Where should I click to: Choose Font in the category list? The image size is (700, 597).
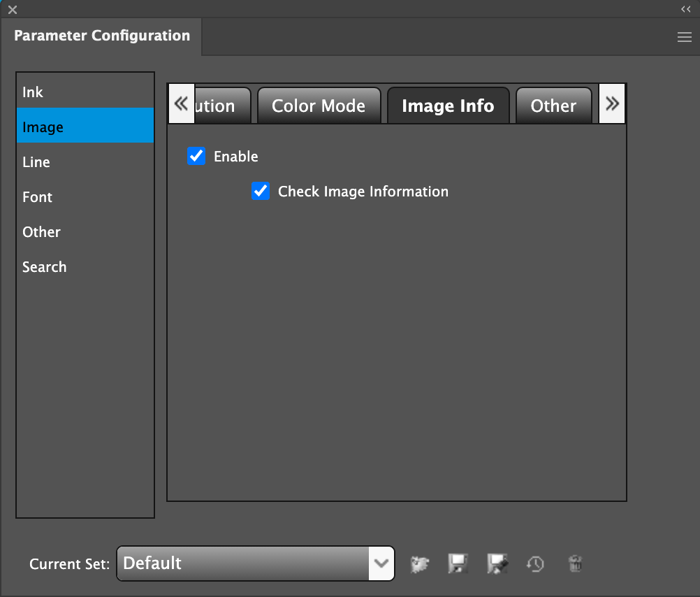coord(38,197)
